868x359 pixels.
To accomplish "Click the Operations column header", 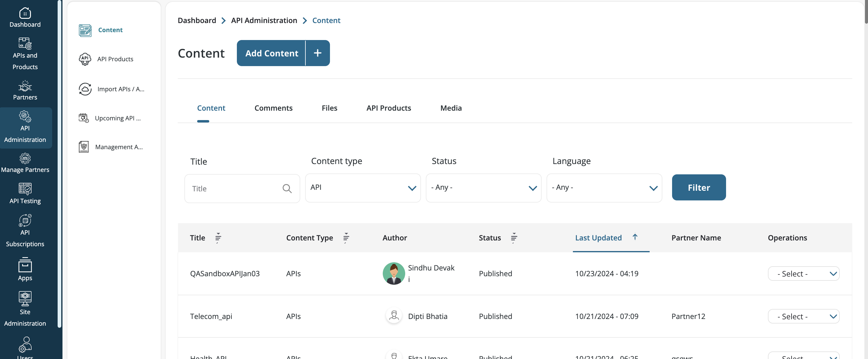I will [787, 238].
